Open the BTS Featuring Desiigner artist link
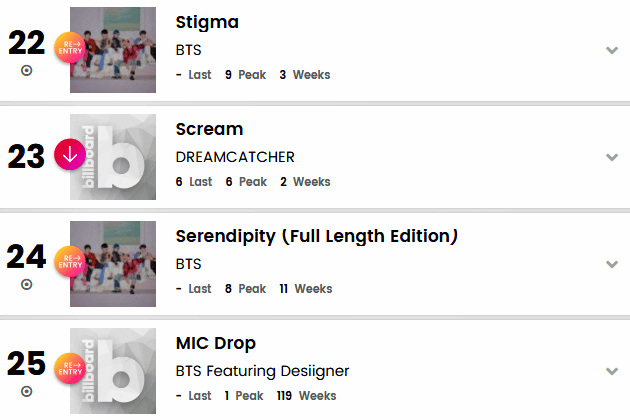 (262, 371)
